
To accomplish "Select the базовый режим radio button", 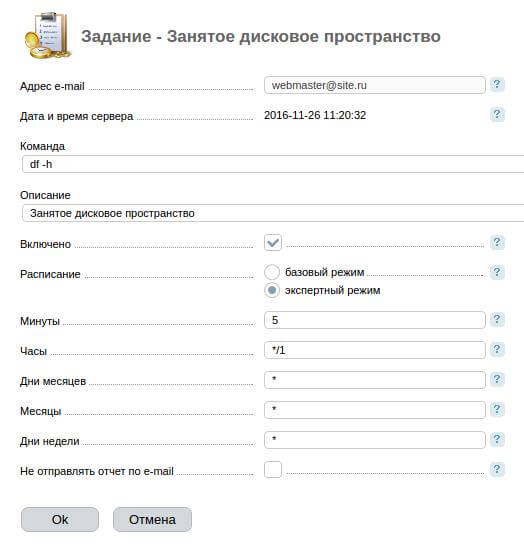I will [x=272, y=272].
